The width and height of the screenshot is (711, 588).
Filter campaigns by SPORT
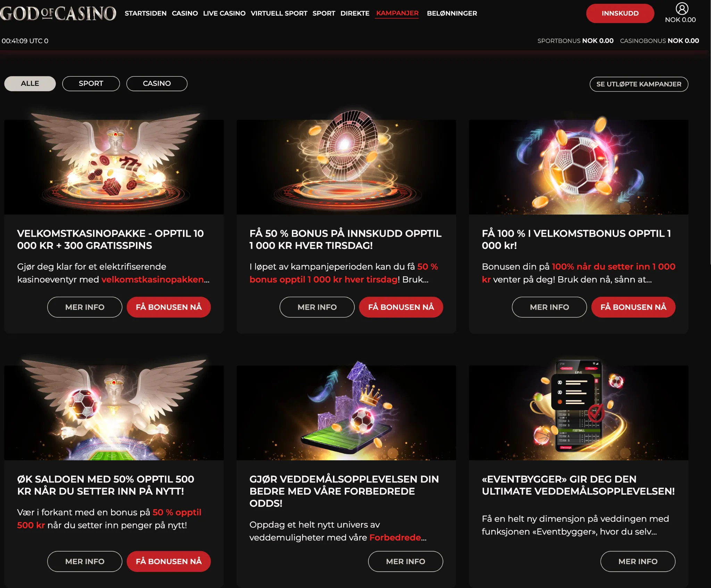point(91,84)
